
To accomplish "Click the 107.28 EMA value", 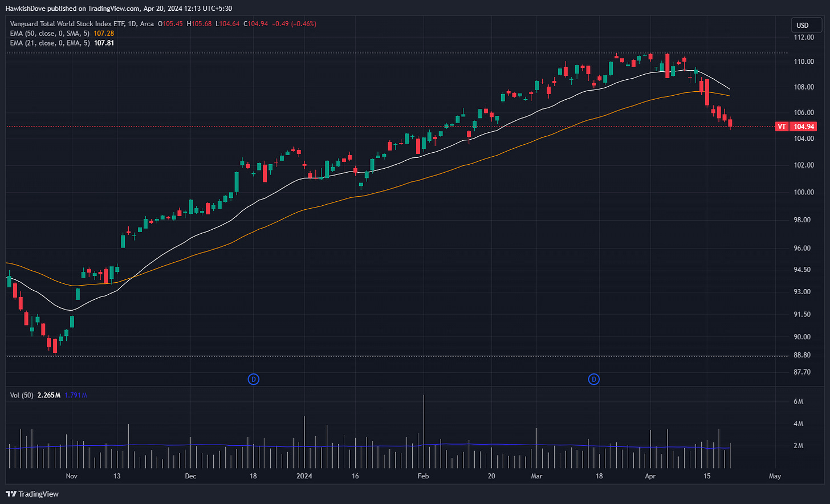I will click(x=104, y=34).
